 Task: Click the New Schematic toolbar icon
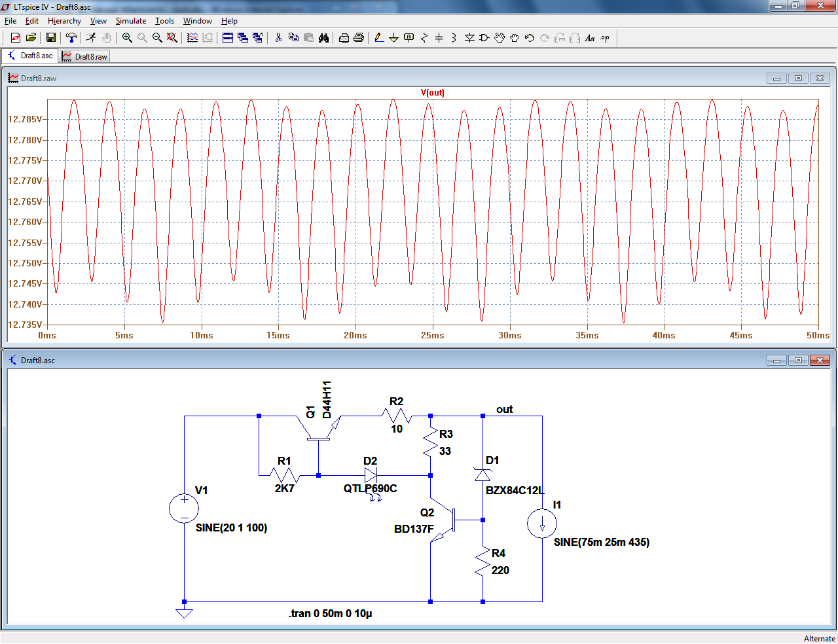click(x=16, y=38)
